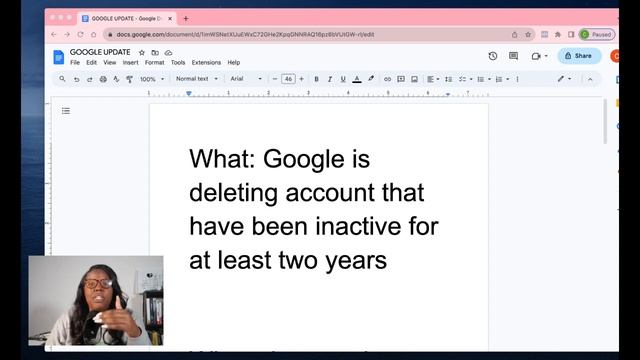Click the share page icon in address bar

coord(514,35)
